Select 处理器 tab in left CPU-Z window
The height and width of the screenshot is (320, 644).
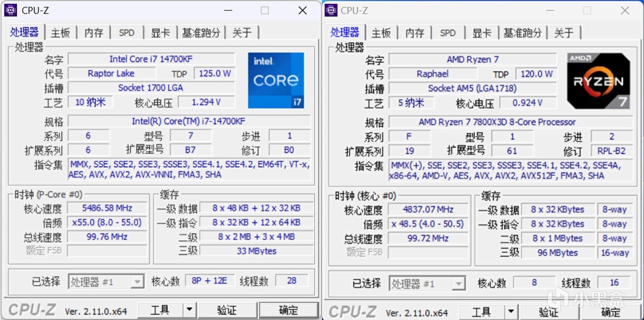pyautogui.click(x=24, y=32)
